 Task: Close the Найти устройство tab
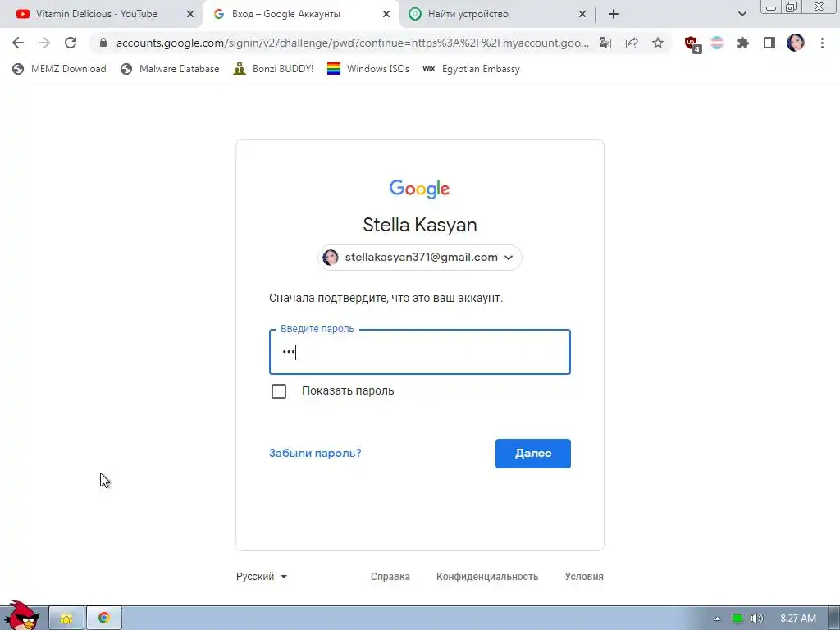click(582, 14)
